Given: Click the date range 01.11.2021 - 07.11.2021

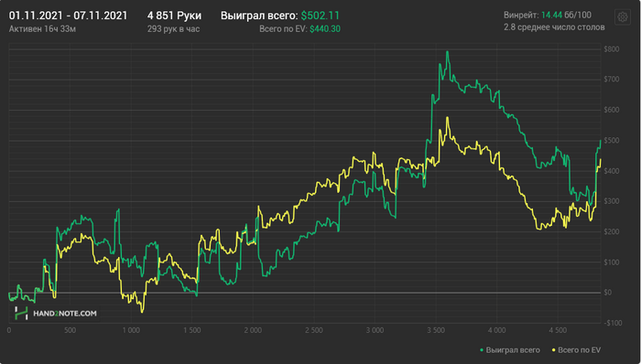Looking at the screenshot, I should pyautogui.click(x=69, y=16).
